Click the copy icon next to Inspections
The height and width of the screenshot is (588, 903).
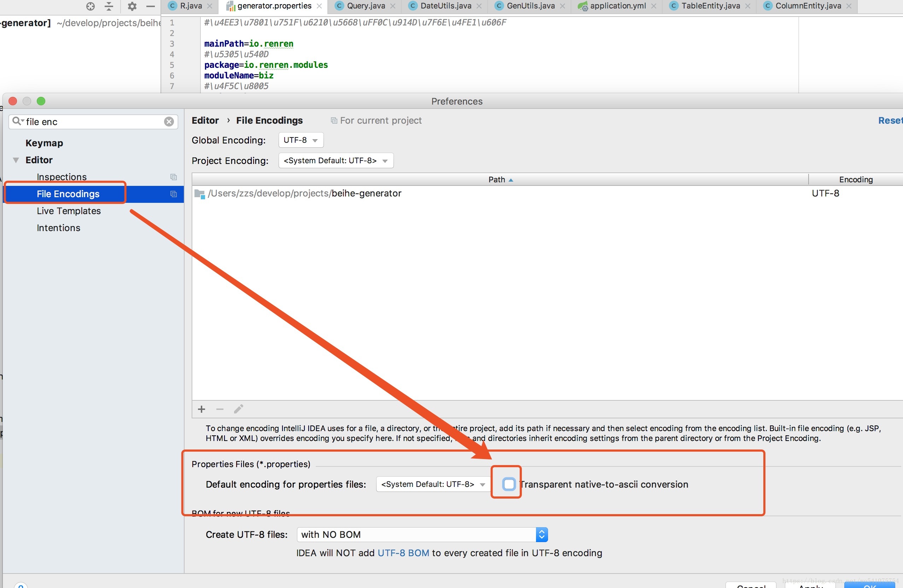click(174, 177)
